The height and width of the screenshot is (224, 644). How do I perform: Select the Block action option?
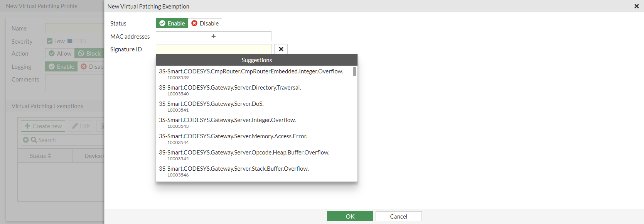tap(89, 54)
